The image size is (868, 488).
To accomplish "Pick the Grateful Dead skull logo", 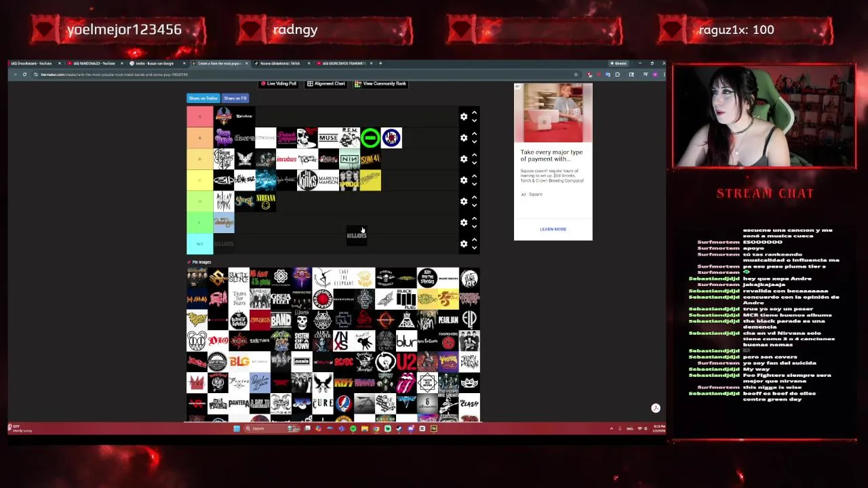I will click(344, 404).
